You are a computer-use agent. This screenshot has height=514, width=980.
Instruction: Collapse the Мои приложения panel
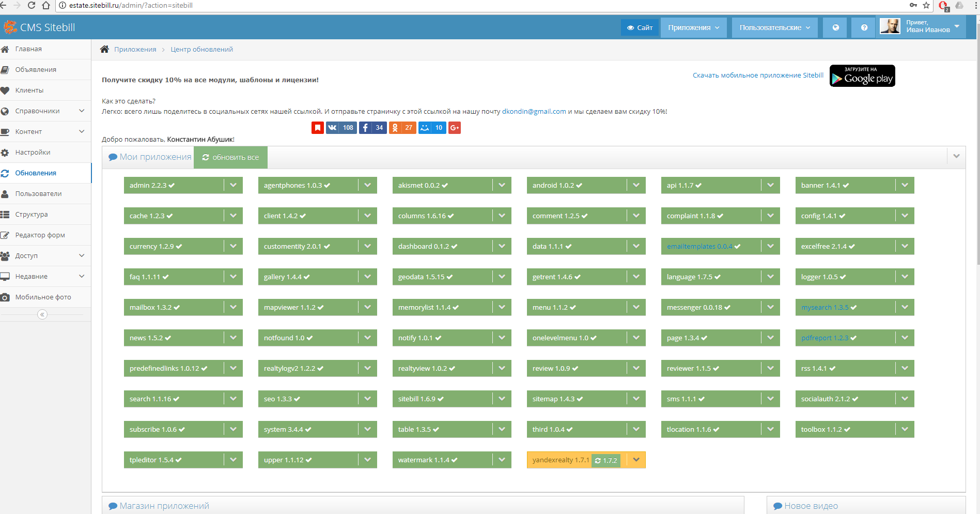pos(956,156)
